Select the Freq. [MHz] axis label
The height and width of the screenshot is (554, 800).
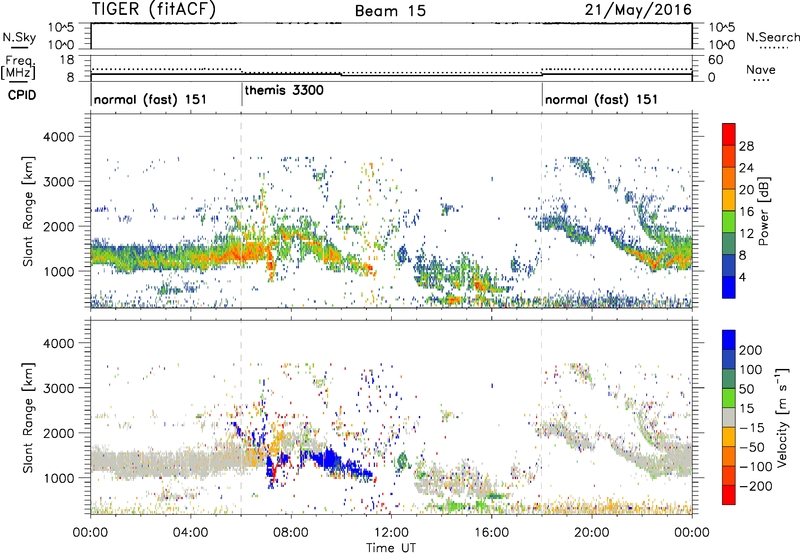point(19,67)
